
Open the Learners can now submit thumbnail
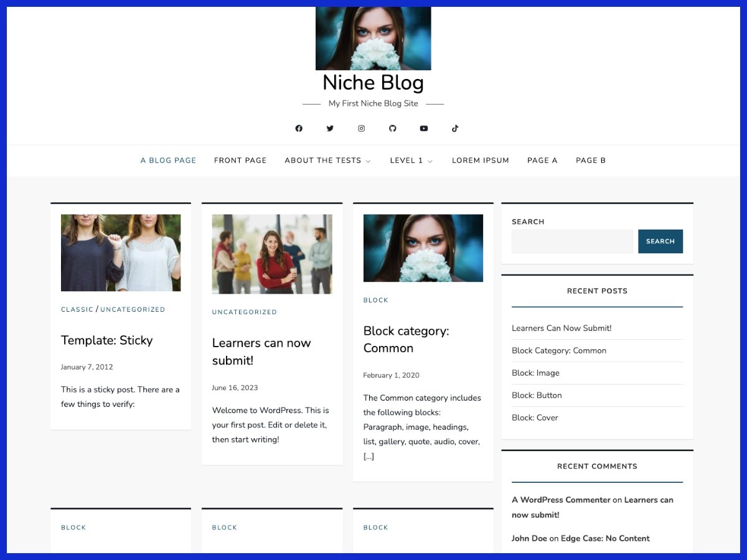pyautogui.click(x=272, y=254)
